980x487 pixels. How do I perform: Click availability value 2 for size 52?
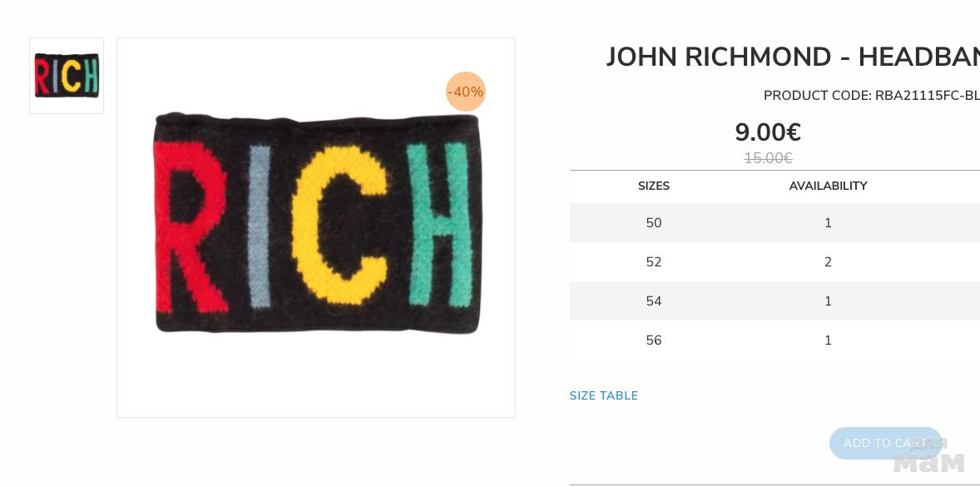point(828,262)
